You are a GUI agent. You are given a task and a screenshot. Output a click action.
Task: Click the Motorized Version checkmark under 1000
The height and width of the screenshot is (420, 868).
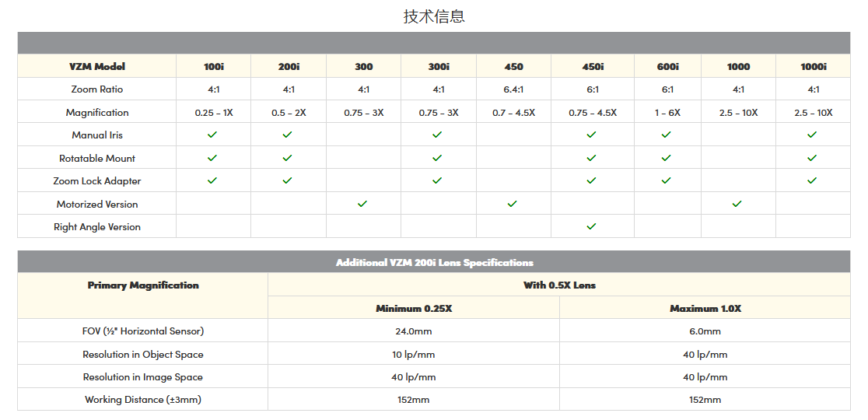click(737, 204)
